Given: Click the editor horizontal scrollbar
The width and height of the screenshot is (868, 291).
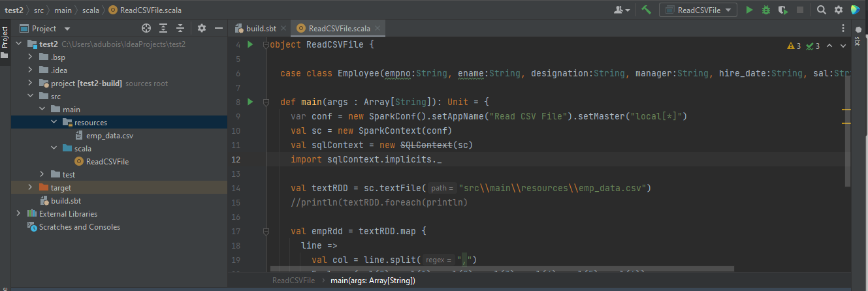Looking at the screenshot, I should [502, 269].
